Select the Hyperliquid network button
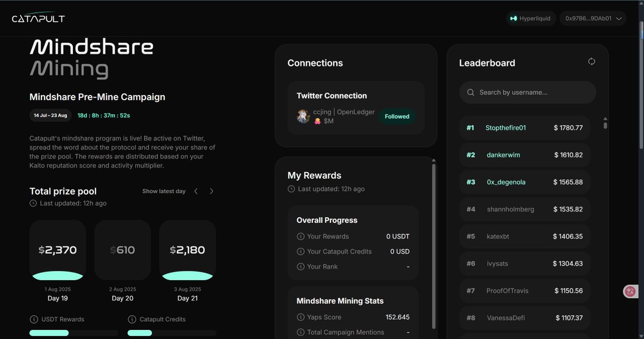Image resolution: width=644 pixels, height=339 pixels. coord(531,18)
